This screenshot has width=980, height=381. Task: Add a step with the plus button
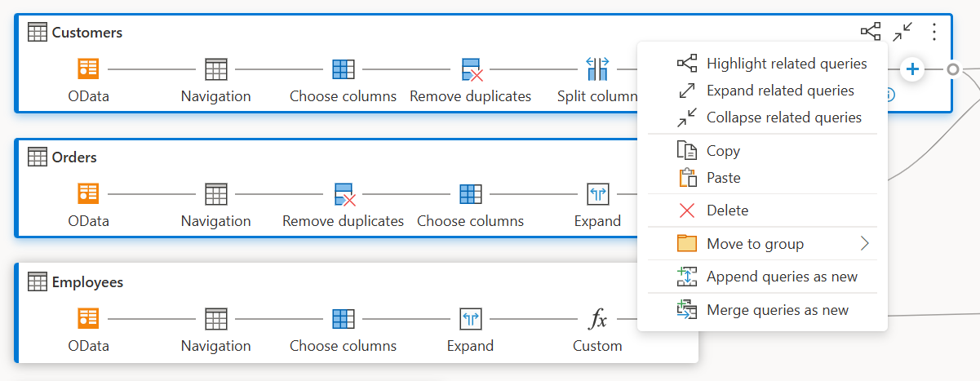pos(912,69)
